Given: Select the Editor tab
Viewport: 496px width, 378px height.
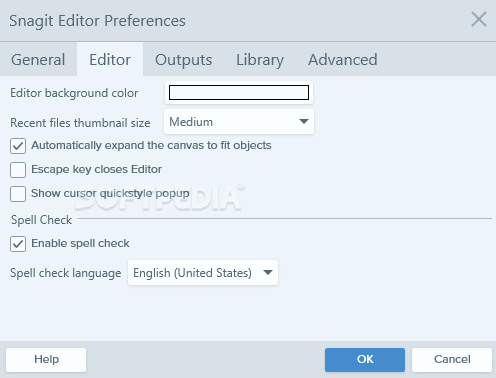Looking at the screenshot, I should click(110, 60).
